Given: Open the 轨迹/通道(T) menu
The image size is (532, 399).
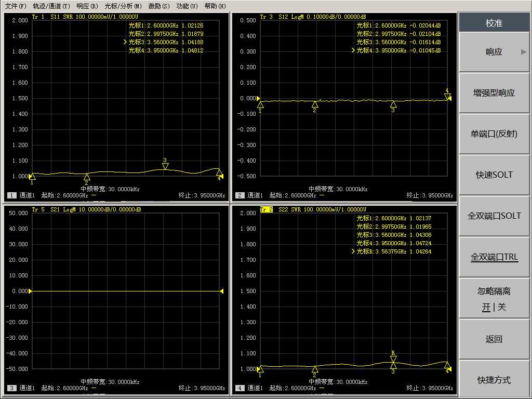Looking at the screenshot, I should click(51, 6).
